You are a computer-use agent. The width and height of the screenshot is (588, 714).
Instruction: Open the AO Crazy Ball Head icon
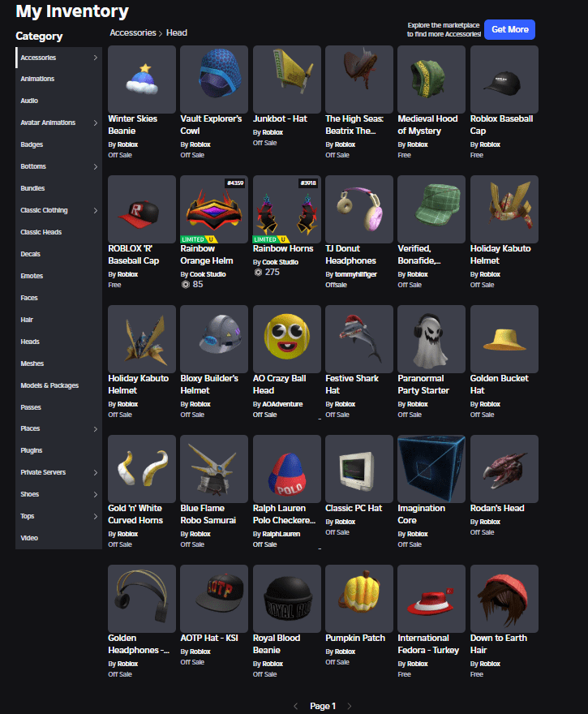tap(286, 339)
